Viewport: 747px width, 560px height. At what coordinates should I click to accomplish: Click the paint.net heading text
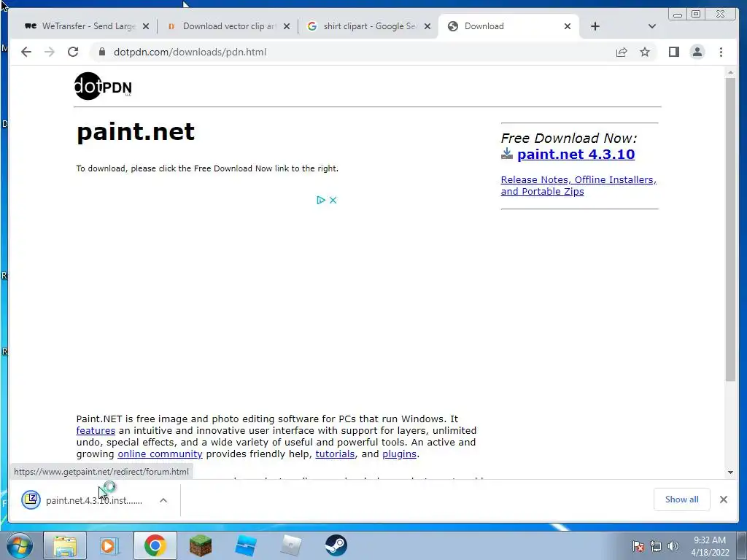(136, 131)
